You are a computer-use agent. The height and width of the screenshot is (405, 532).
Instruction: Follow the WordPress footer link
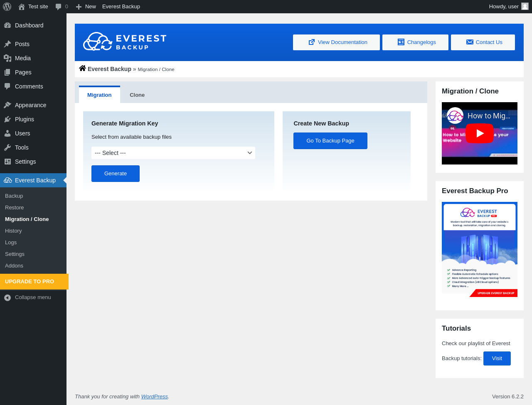click(155, 397)
